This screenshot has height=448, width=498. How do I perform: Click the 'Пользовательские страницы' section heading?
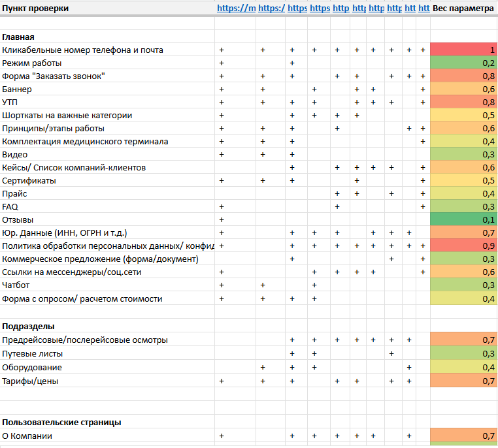(x=61, y=423)
